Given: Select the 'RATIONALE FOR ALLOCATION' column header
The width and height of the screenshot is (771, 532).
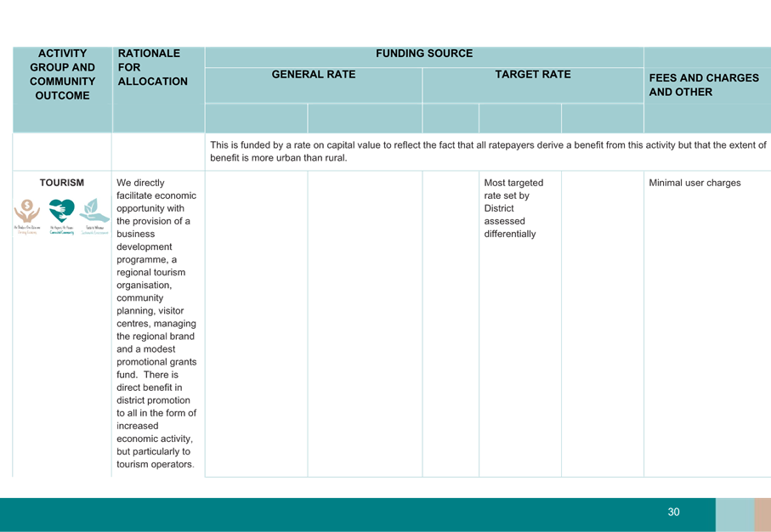Looking at the screenshot, I should coord(152,67).
